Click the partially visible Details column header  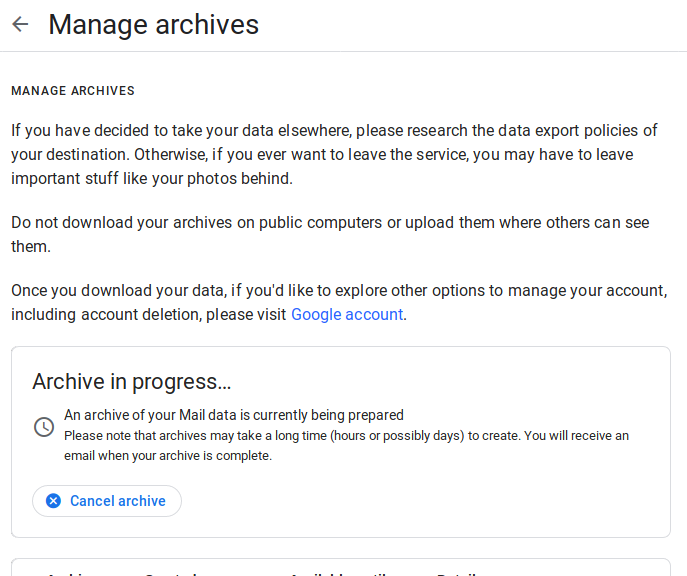coord(457,573)
